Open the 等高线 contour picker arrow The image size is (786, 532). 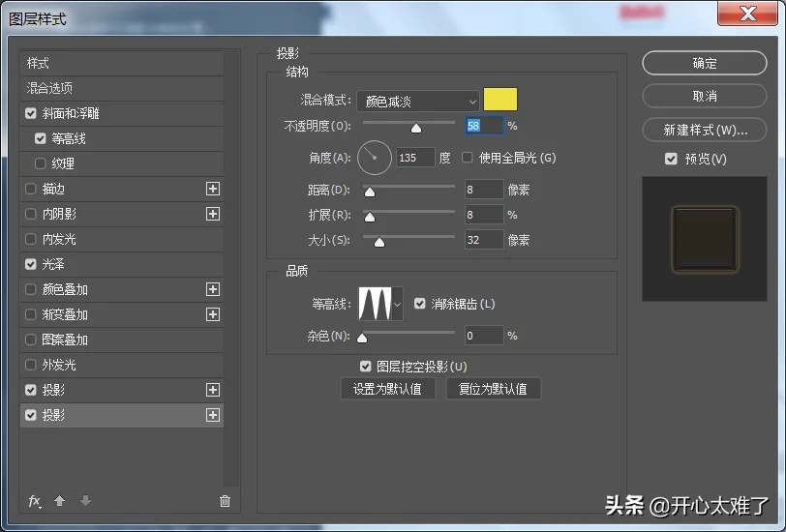[398, 304]
